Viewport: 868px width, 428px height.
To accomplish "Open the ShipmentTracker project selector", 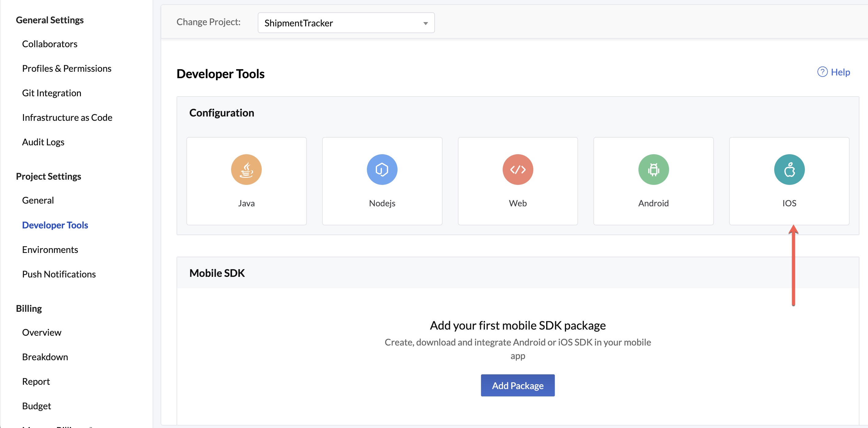I will (x=346, y=23).
